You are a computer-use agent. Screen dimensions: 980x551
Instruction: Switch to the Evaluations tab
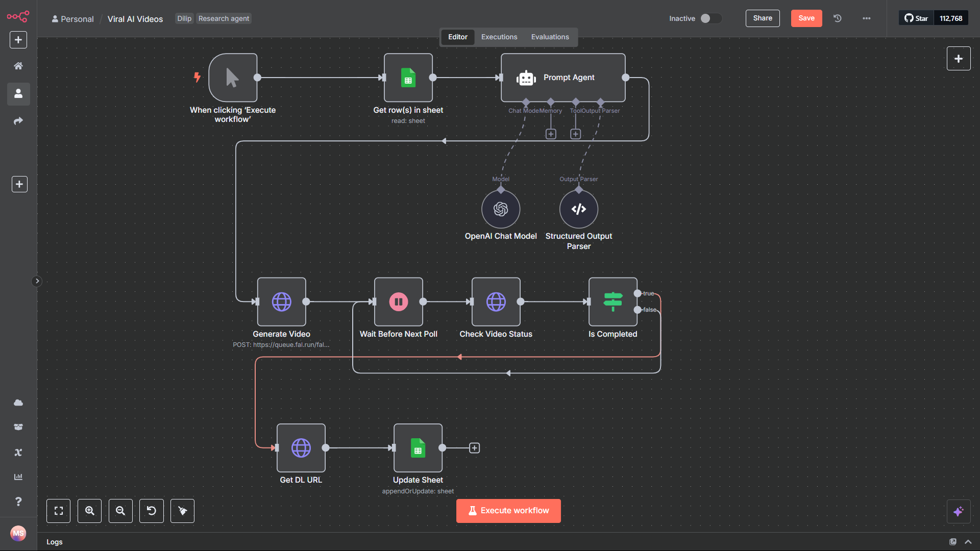tap(550, 37)
